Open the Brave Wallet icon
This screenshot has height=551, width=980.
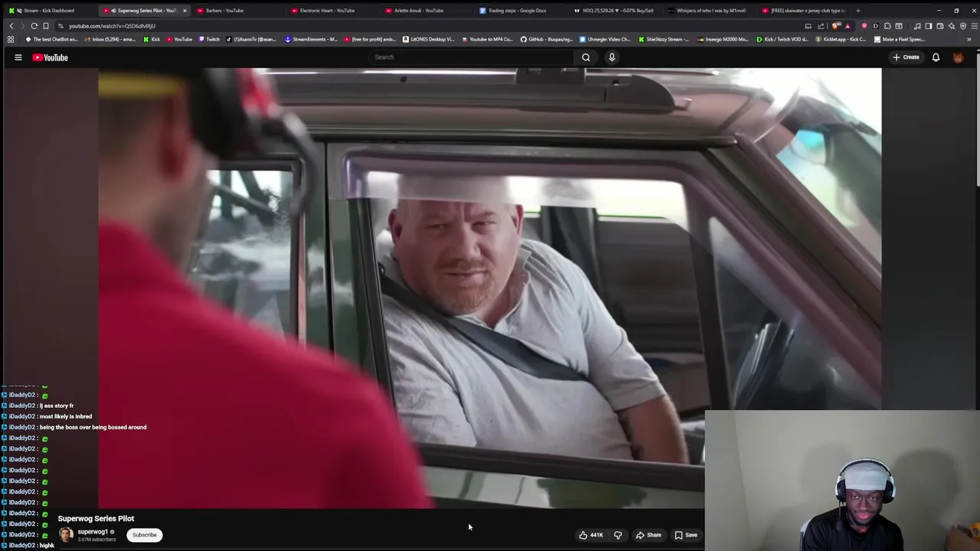[940, 26]
